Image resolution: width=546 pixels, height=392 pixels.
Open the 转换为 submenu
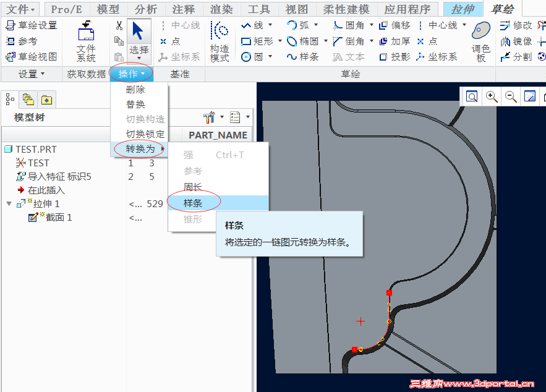click(x=140, y=149)
